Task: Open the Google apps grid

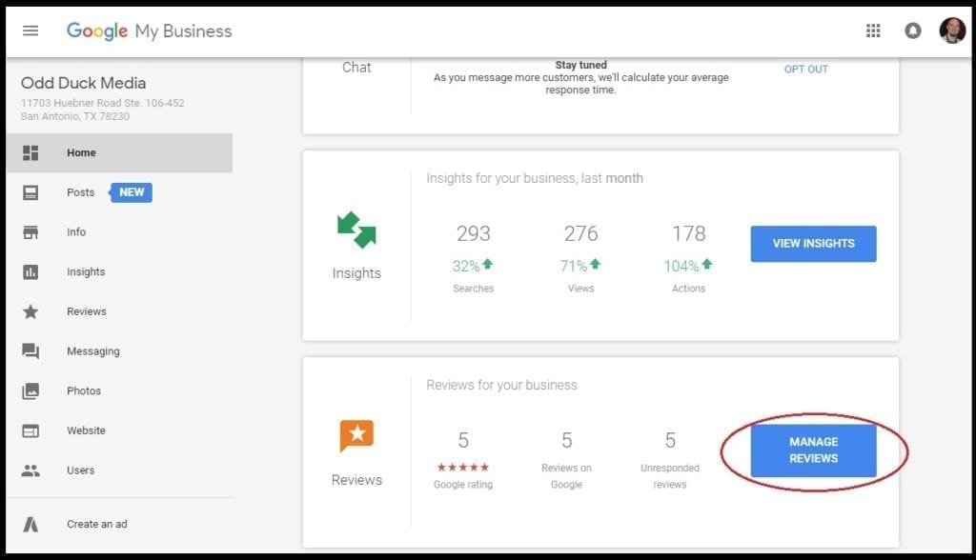Action: [x=873, y=30]
